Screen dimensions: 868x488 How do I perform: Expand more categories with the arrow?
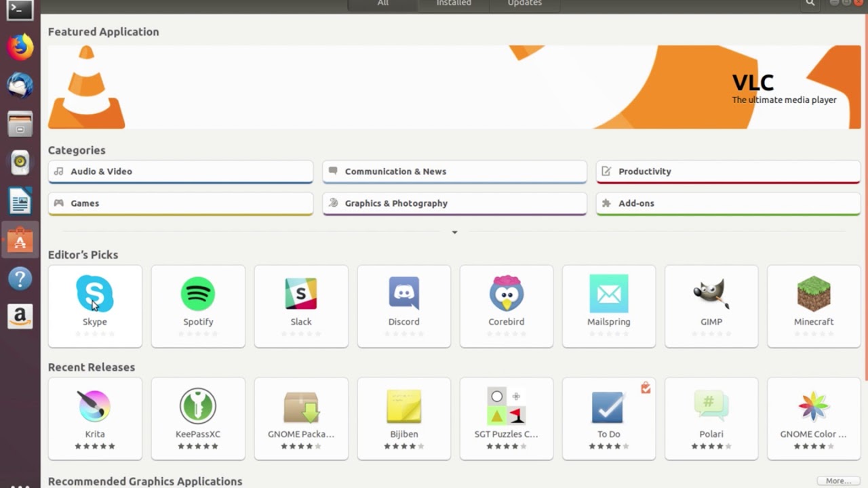click(x=454, y=232)
